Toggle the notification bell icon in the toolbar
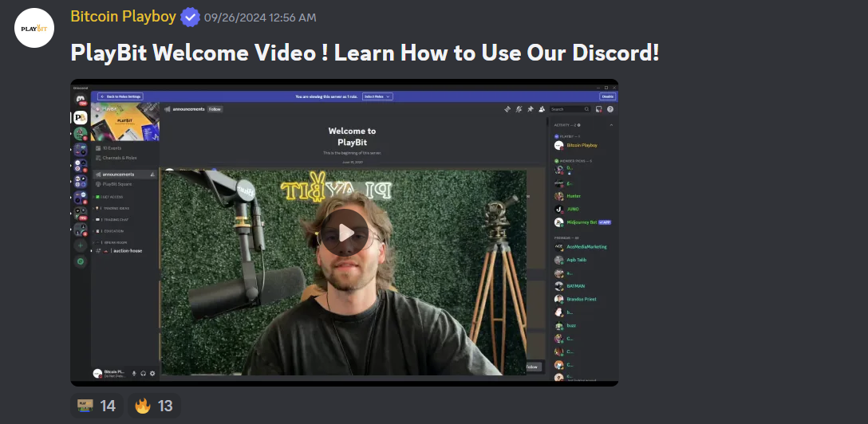Viewport: 868px width, 424px height. (x=519, y=109)
